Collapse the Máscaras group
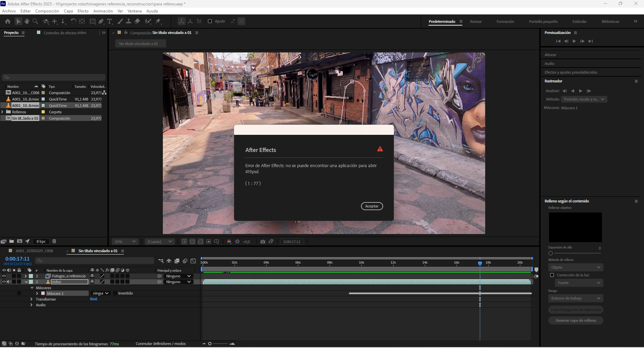644x348 pixels. (32, 288)
